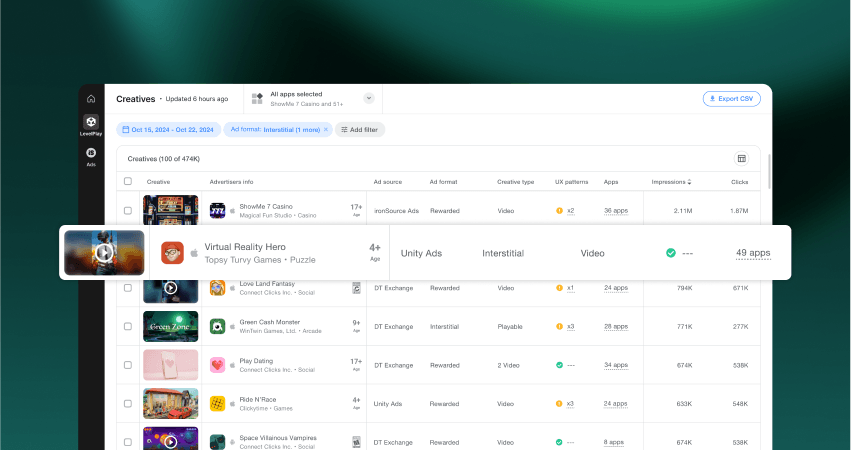851x450 pixels.
Task: Click the Add filter button
Action: [359, 130]
